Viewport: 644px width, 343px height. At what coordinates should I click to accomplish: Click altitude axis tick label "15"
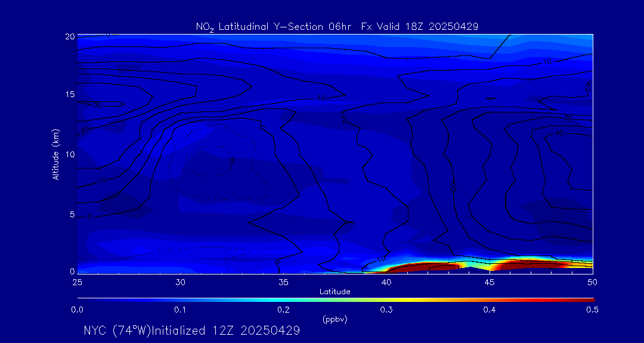(x=70, y=94)
